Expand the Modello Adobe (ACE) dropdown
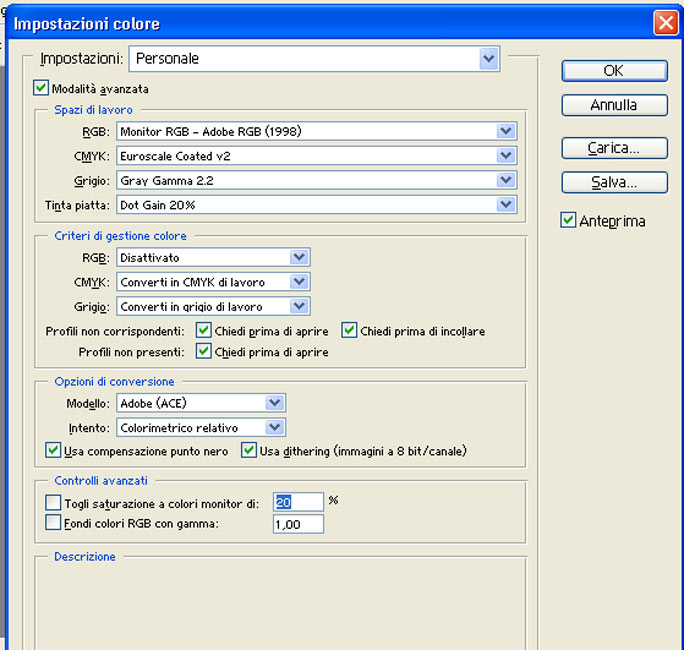This screenshot has height=650, width=684. 275,403
